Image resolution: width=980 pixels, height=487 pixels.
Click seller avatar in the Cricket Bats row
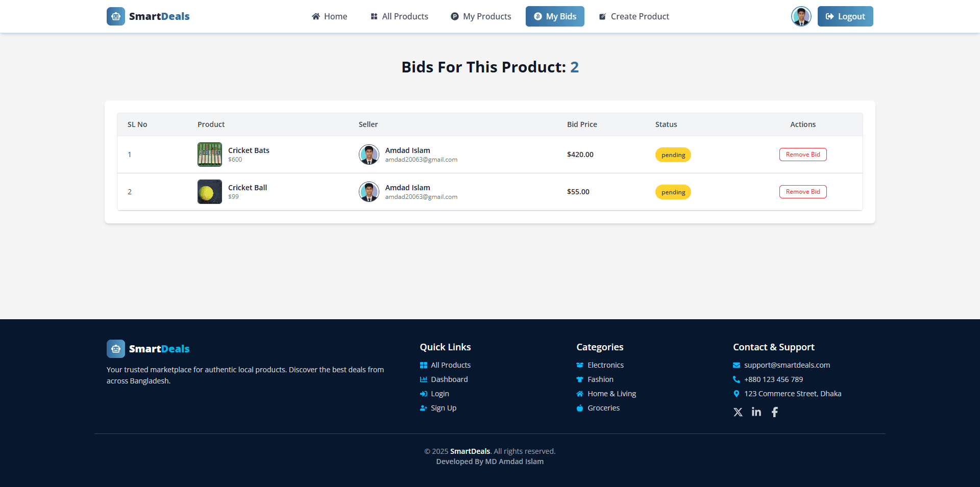coord(369,155)
